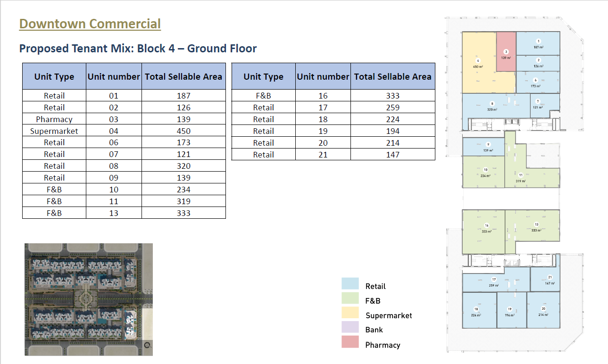Select unit number 01 in the table

point(114,96)
